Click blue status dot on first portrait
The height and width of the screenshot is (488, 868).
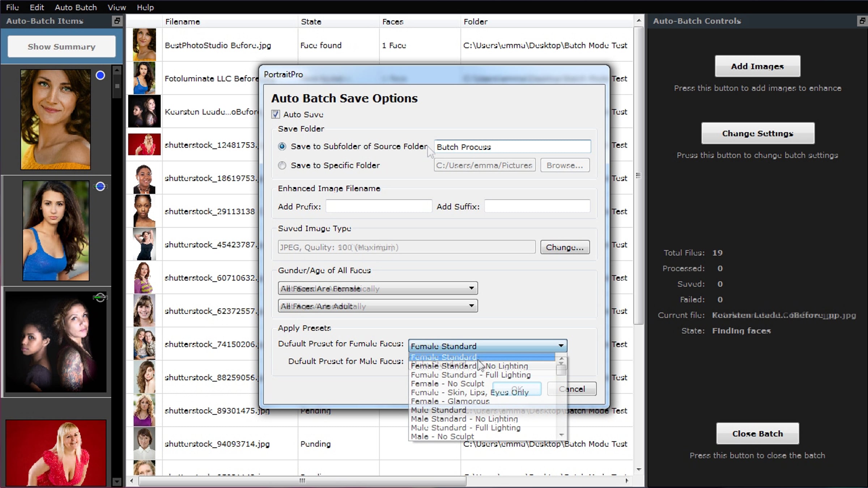(100, 76)
